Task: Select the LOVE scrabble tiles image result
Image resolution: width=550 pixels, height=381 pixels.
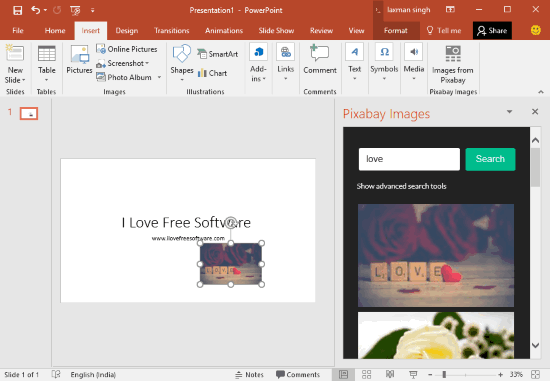Action: tap(436, 255)
